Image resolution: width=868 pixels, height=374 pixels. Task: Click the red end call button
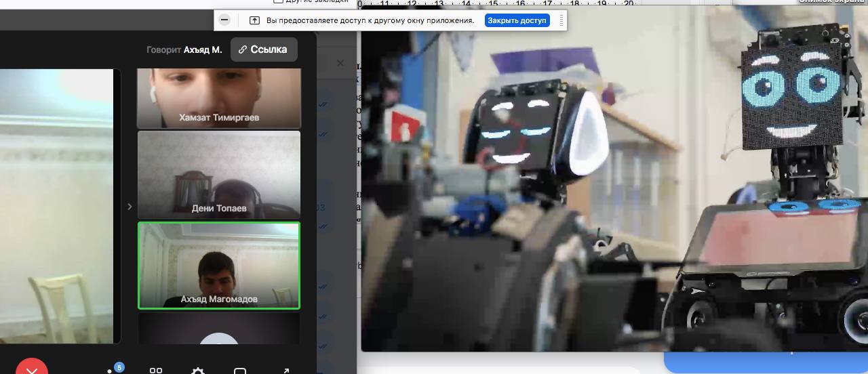pyautogui.click(x=31, y=369)
